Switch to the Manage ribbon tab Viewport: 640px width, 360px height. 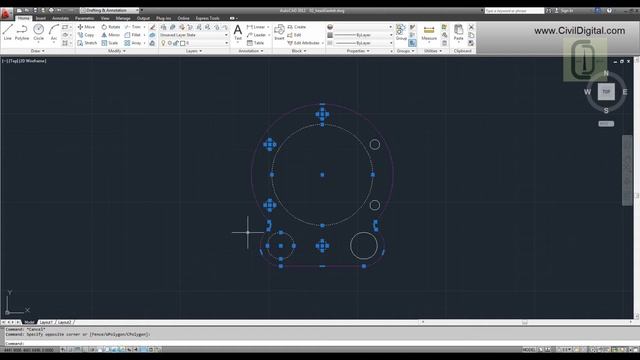[123, 18]
